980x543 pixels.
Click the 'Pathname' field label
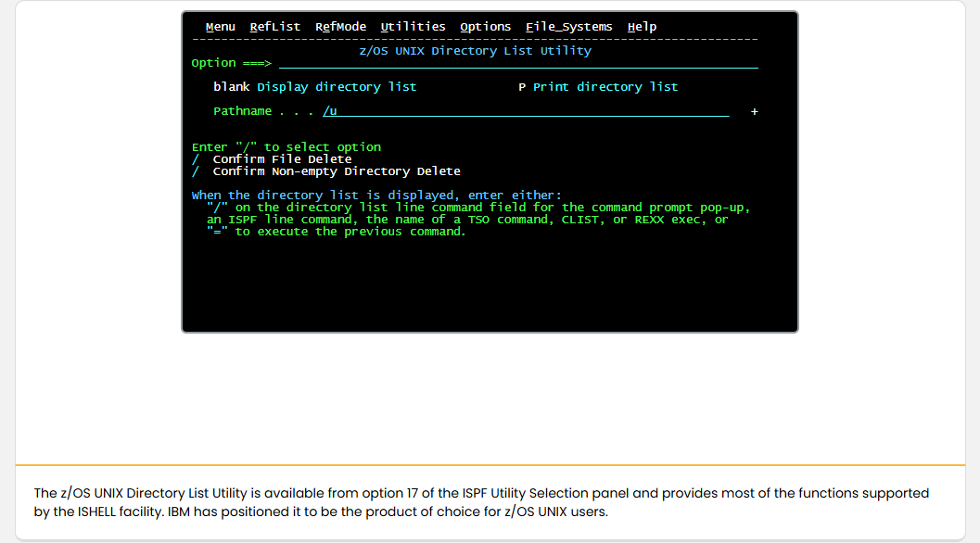243,111
